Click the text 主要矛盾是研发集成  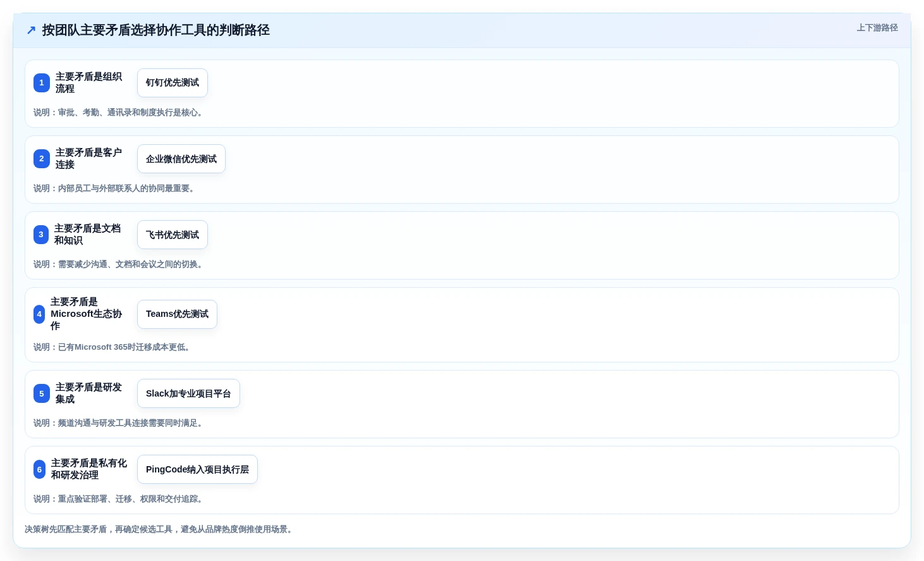coord(89,393)
